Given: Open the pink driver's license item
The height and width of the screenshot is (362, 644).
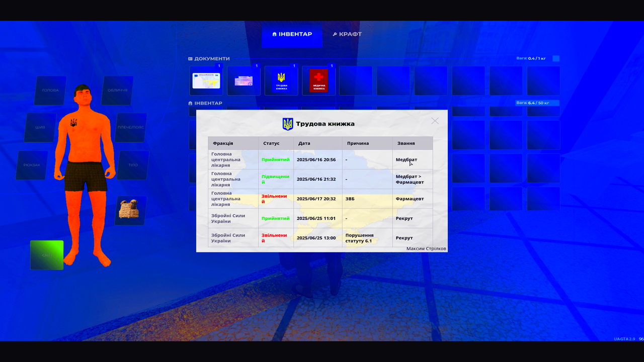Looking at the screenshot, I should pyautogui.click(x=244, y=80).
